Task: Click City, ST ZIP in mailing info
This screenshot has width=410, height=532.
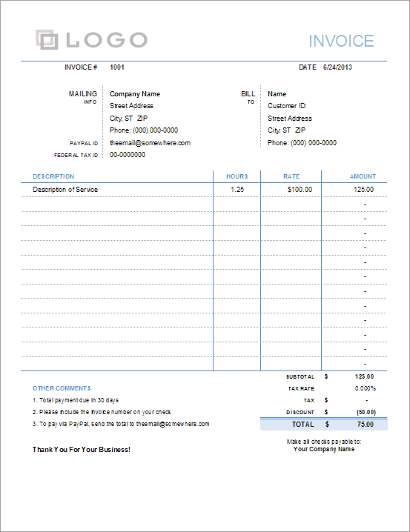Action: pyautogui.click(x=128, y=118)
